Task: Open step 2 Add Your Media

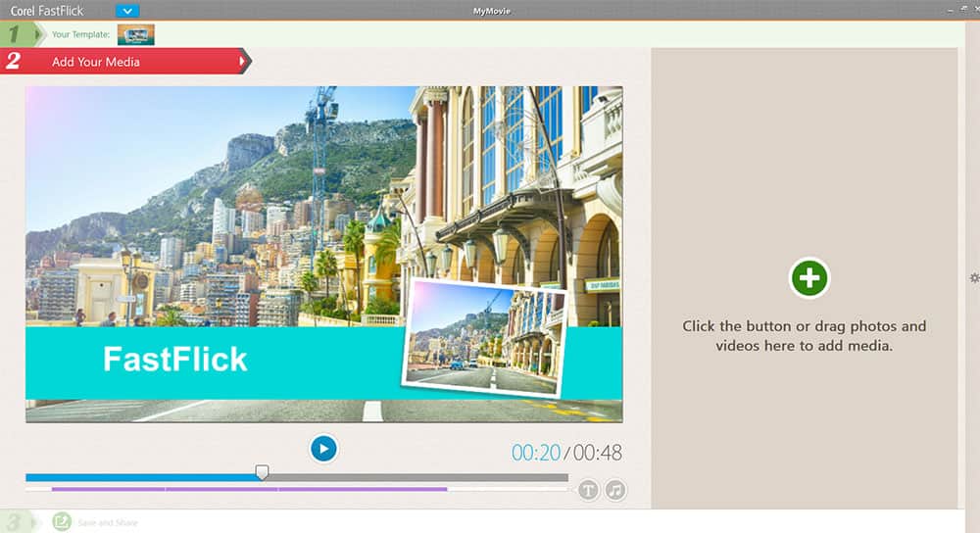Action: [125, 61]
